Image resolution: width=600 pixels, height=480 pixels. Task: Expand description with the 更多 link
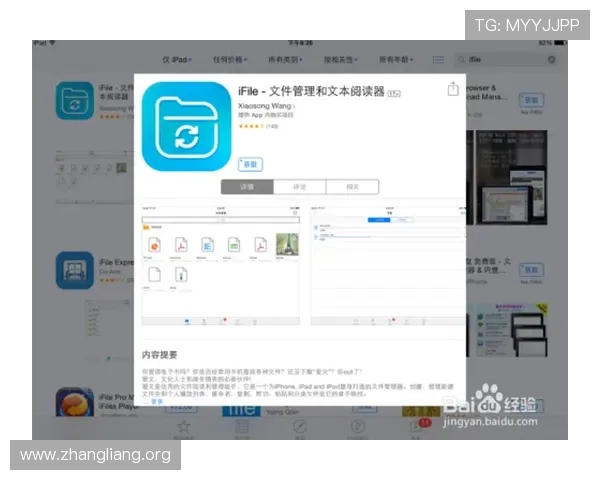(157, 401)
